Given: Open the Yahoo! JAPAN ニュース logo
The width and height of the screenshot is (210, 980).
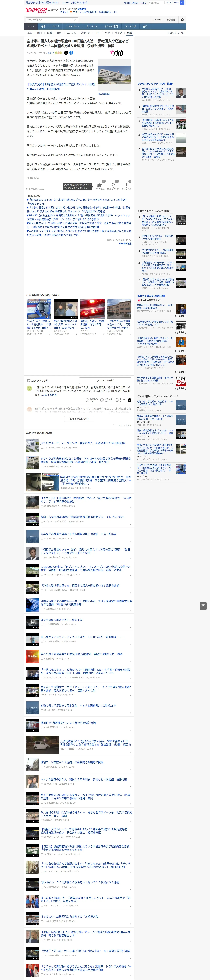Looking at the screenshot, I should [x=42, y=10].
